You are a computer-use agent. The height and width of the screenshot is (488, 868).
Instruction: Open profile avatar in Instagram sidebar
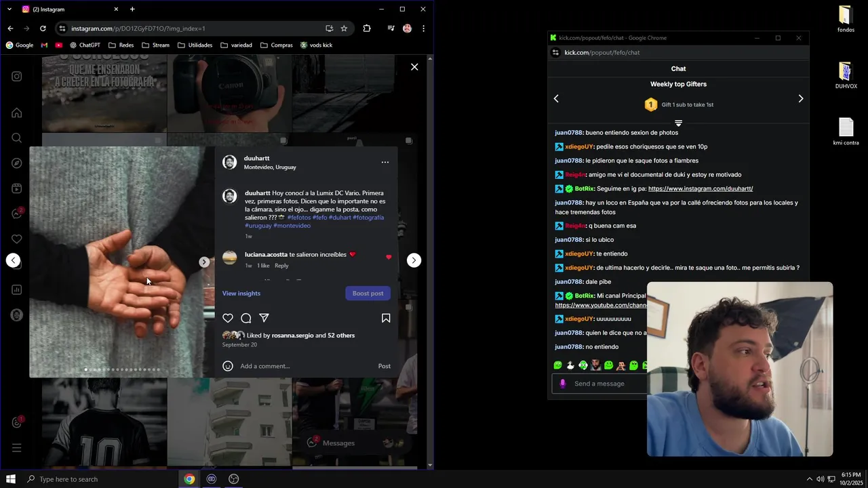[17, 315]
